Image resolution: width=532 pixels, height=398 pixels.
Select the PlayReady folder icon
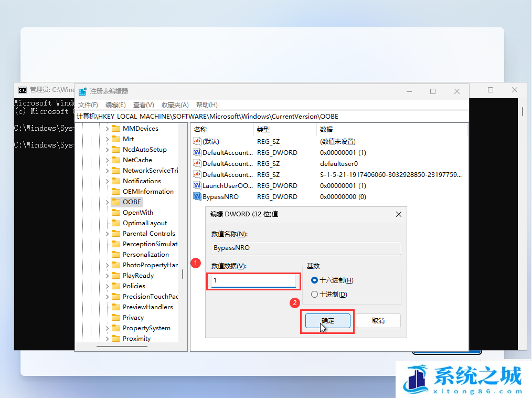[116, 276]
